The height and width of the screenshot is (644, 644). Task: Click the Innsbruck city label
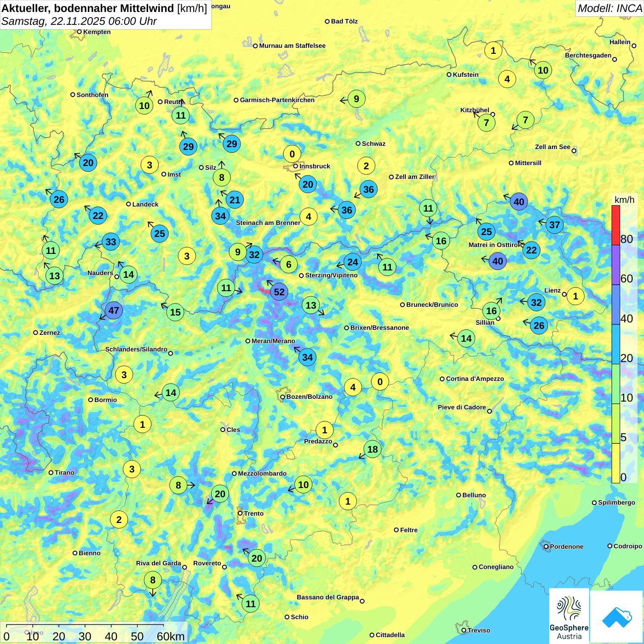click(315, 166)
